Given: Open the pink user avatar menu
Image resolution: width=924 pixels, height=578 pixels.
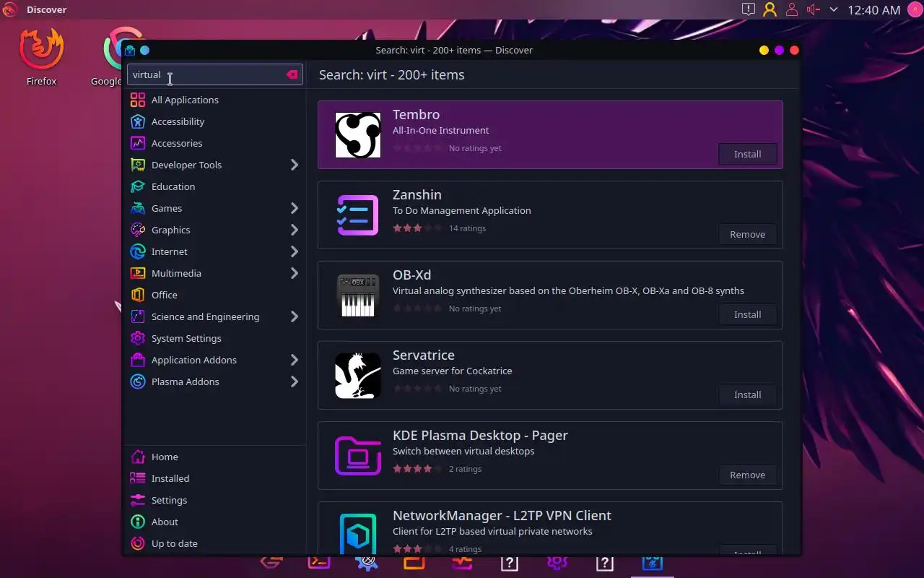Looking at the screenshot, I should pyautogui.click(x=914, y=9).
